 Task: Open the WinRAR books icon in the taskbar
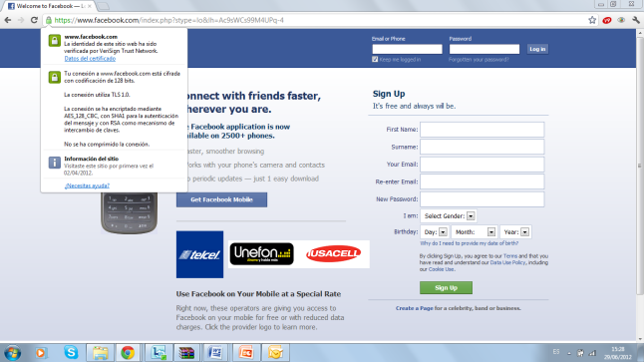[x=186, y=353]
